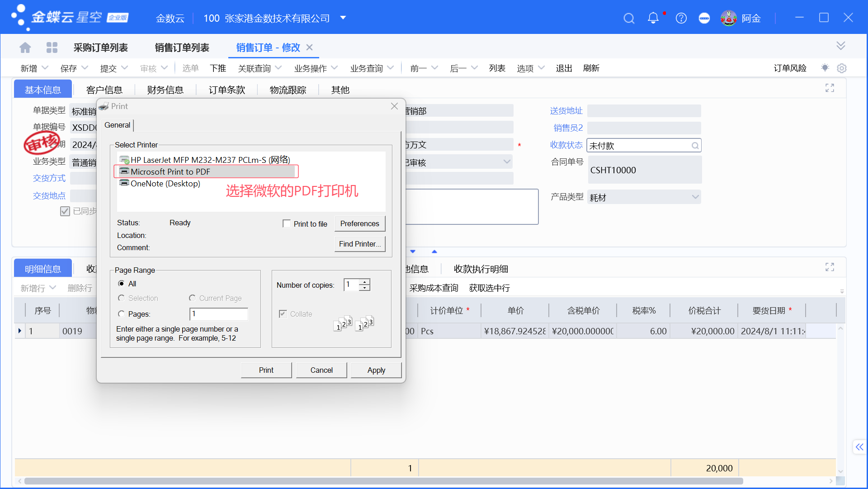Open the 客户信息 tab

[x=104, y=90]
